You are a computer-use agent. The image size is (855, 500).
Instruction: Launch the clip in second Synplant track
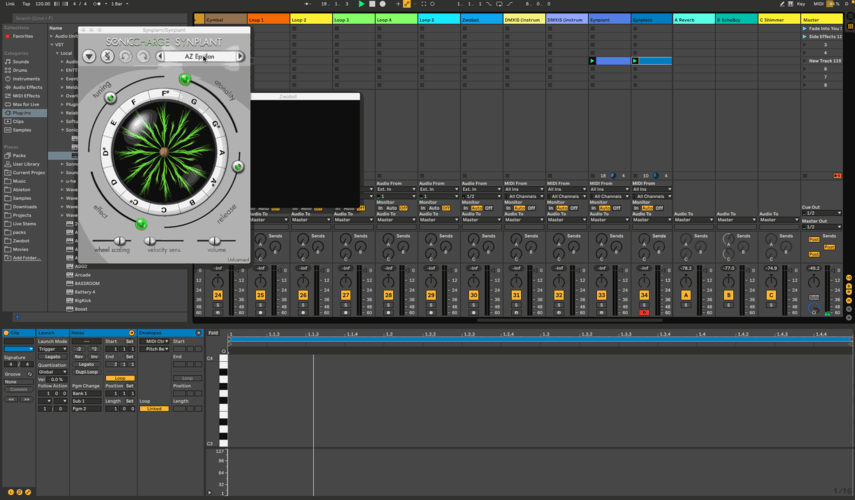pos(635,61)
